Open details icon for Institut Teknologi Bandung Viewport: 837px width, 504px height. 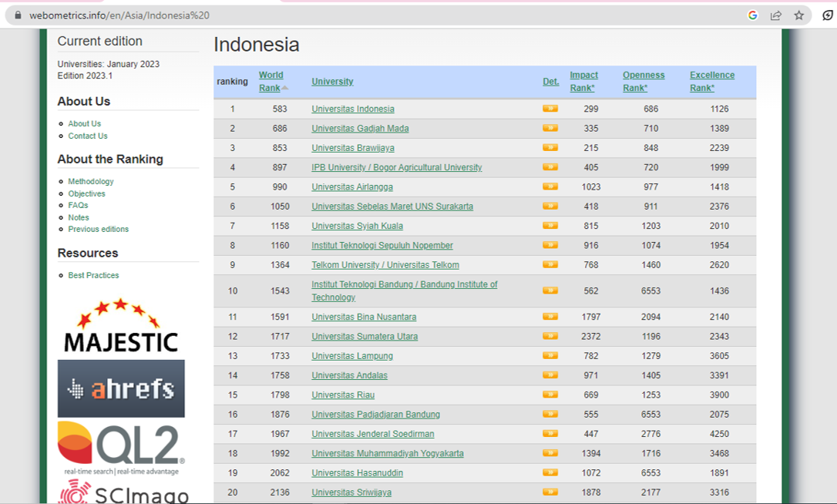[550, 291]
